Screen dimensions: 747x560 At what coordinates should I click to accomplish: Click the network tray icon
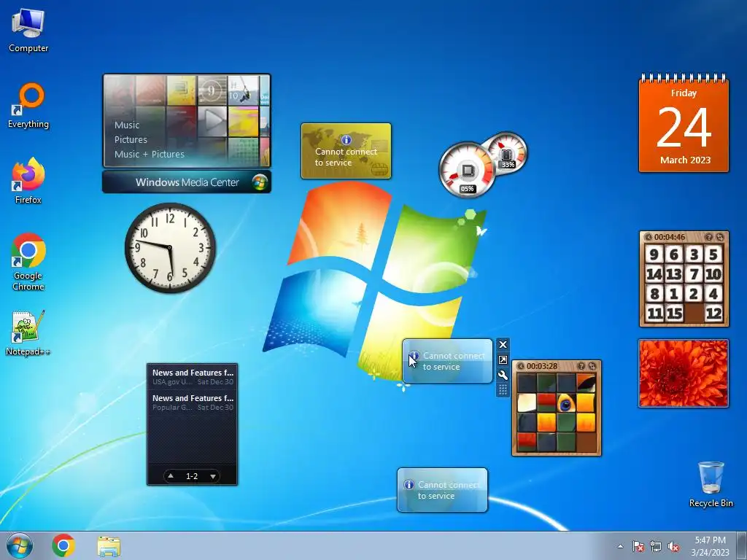(656, 546)
